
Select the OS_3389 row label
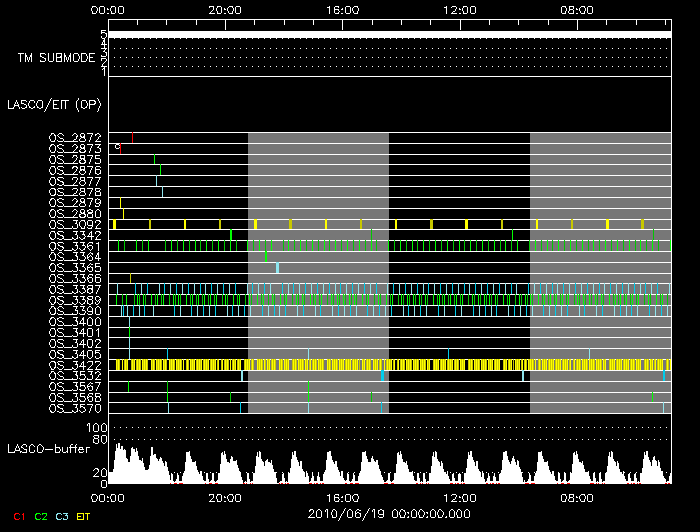point(75,300)
